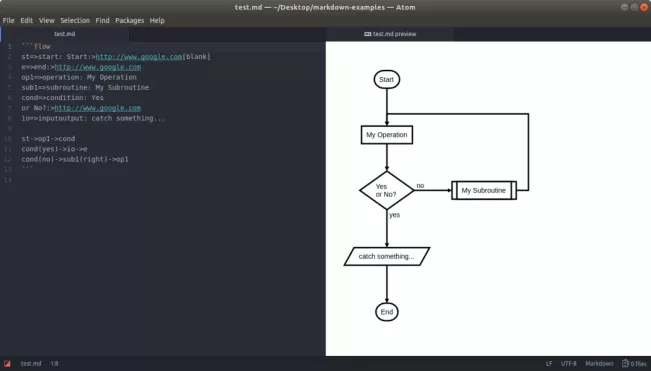Click the End node in flowchart
This screenshot has width=651, height=371.
[x=387, y=312]
